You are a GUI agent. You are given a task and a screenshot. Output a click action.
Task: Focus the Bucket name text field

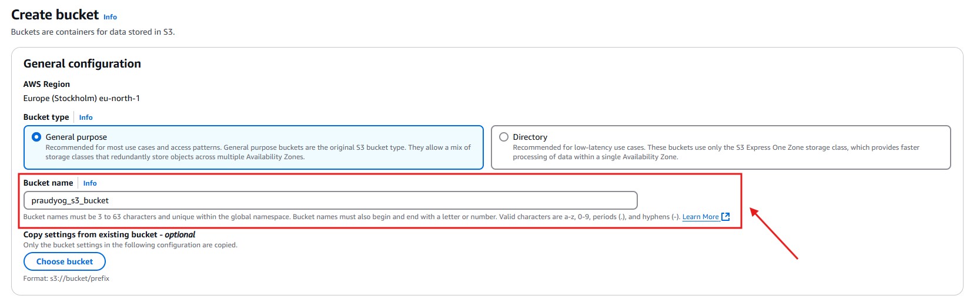point(330,200)
